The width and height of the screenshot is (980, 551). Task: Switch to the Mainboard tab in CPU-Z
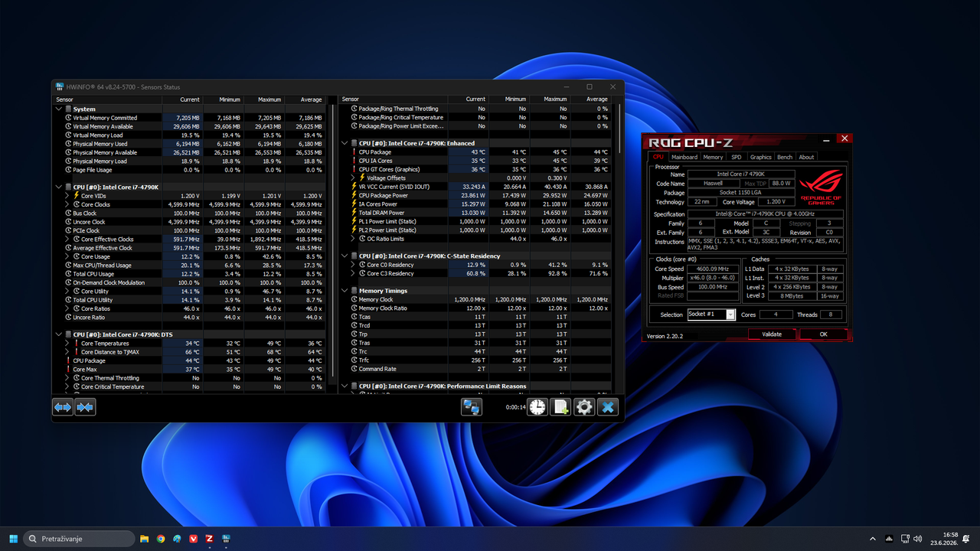[x=684, y=157]
